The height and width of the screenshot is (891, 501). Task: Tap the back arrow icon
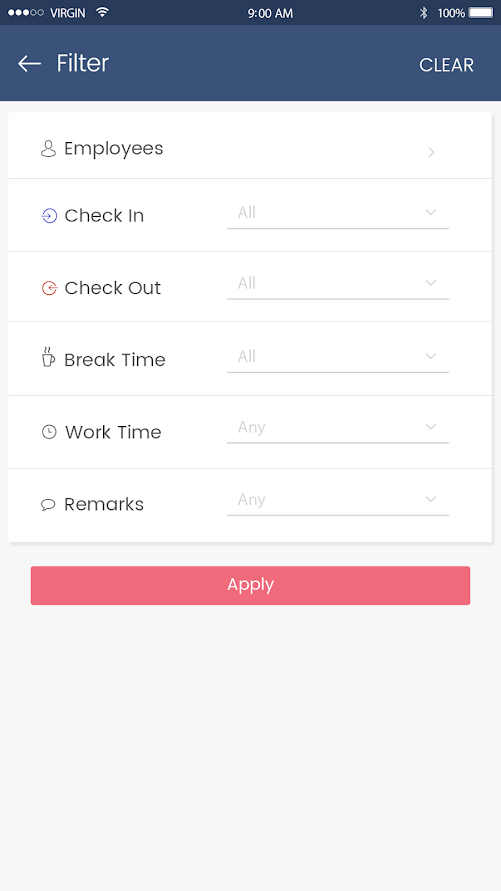29,64
